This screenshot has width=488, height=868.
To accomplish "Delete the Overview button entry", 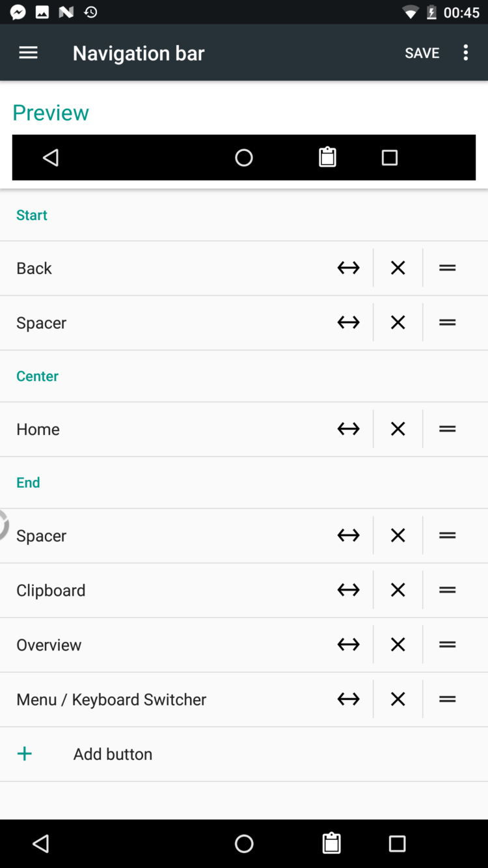I will point(398,645).
